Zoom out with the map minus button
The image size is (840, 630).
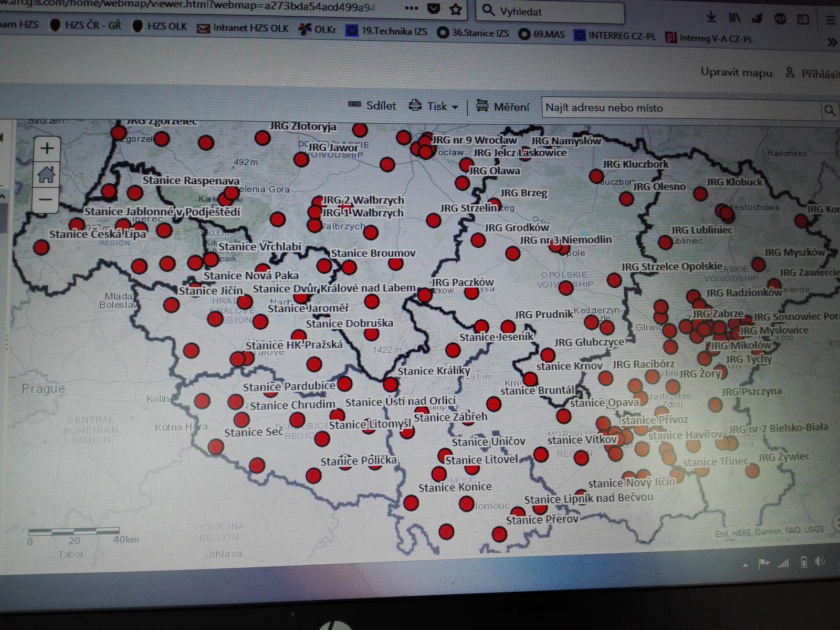coord(46,199)
